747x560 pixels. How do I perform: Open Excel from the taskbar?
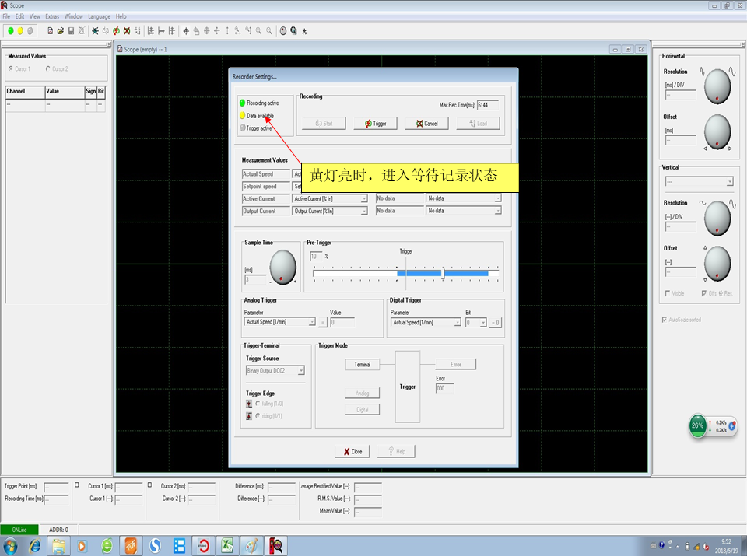[x=227, y=546]
